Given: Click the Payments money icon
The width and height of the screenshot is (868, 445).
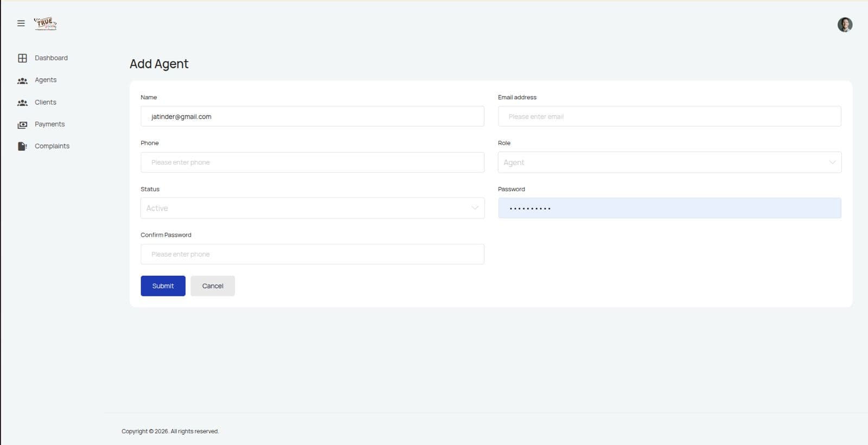Looking at the screenshot, I should tap(22, 125).
